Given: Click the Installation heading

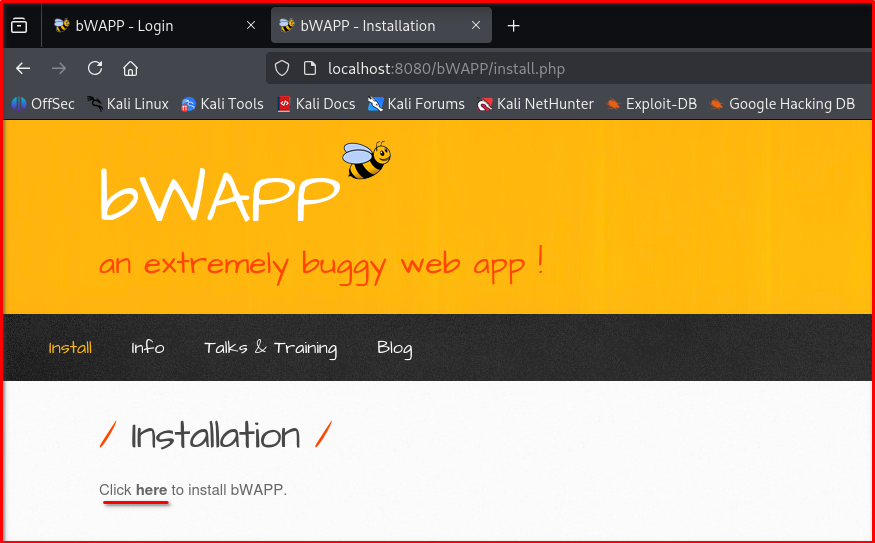Looking at the screenshot, I should (x=215, y=435).
